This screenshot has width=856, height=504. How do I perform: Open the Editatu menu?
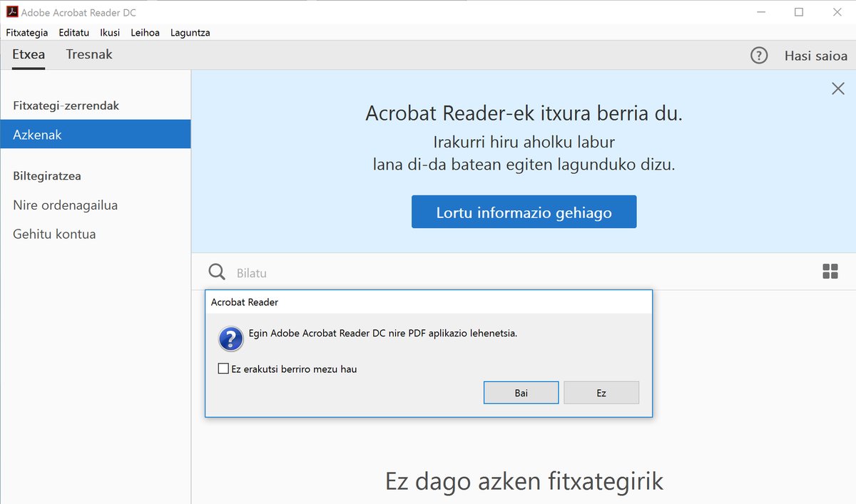[74, 32]
